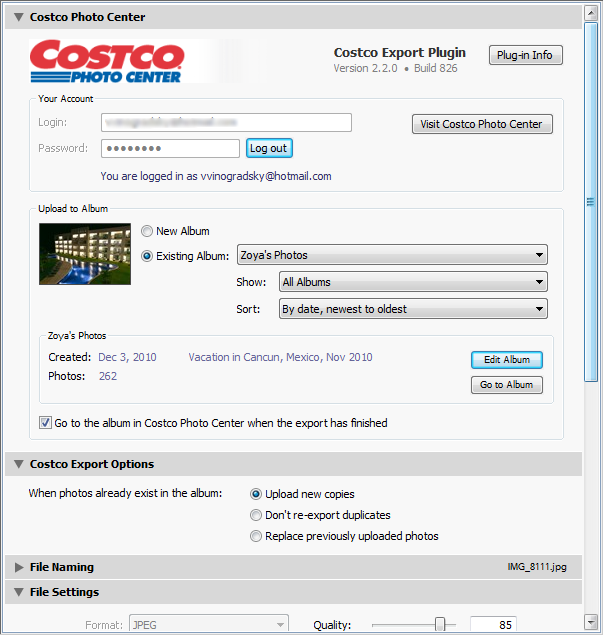Toggle go to album after export checkbox

(x=45, y=423)
